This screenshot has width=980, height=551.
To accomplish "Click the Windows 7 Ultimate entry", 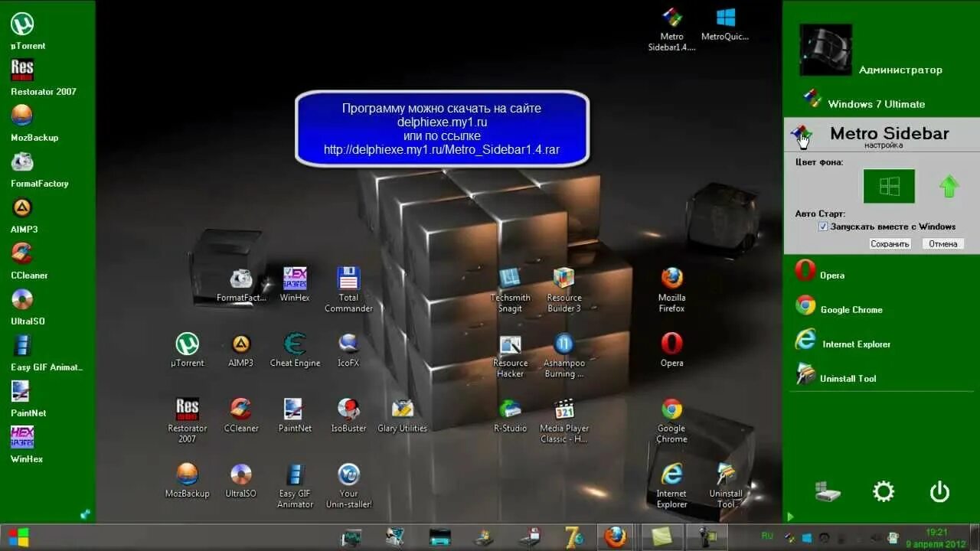I will [x=864, y=100].
